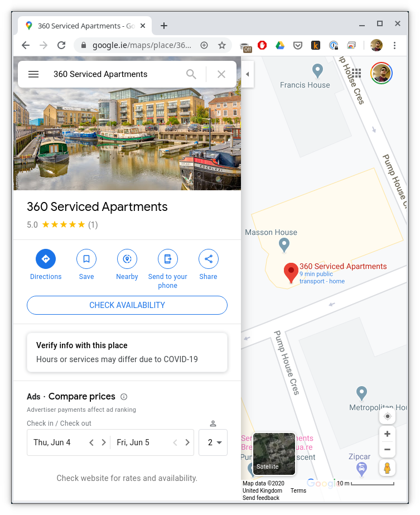Open the waterfront photo of the apartments
Screen dimensions: 420x515
127,139
